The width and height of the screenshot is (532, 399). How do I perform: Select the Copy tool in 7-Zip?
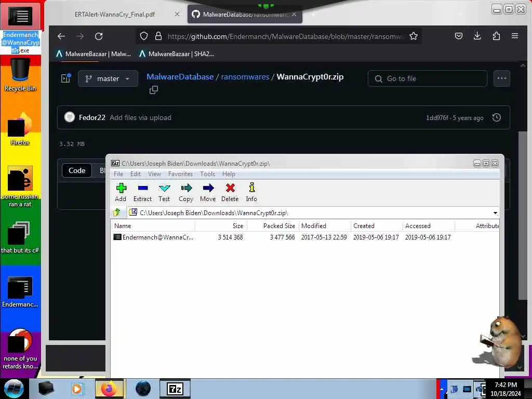point(186,192)
